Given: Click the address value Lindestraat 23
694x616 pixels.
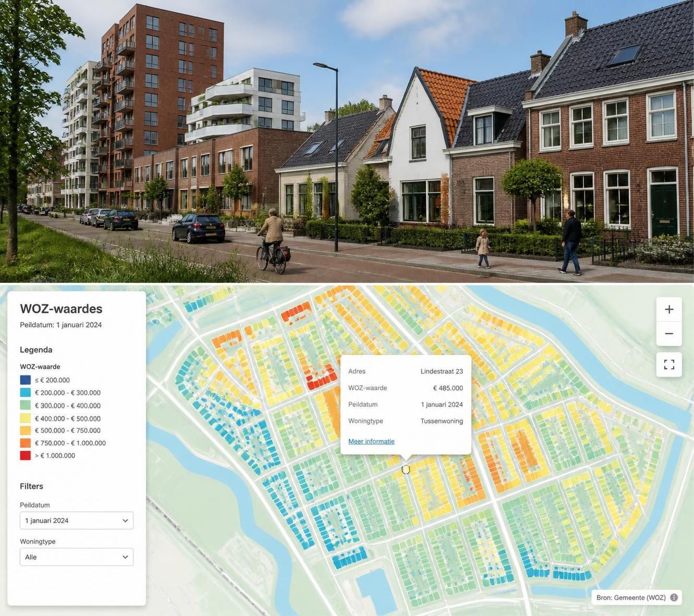Looking at the screenshot, I should [442, 371].
